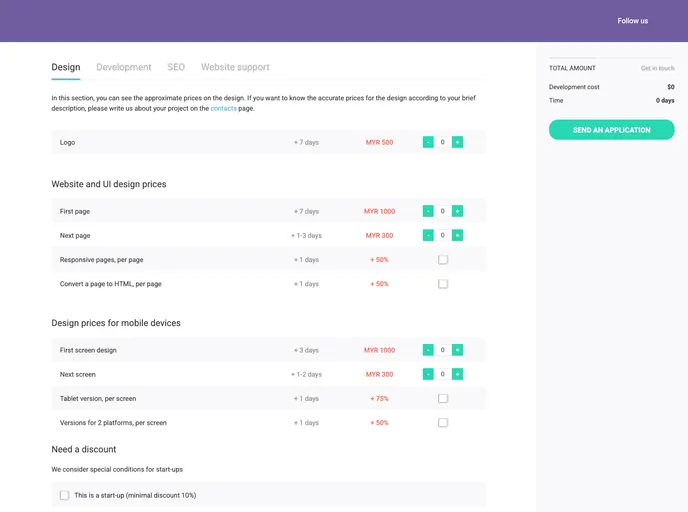Increase Logo quantity with plus button
The width and height of the screenshot is (688, 512).
coord(457,142)
